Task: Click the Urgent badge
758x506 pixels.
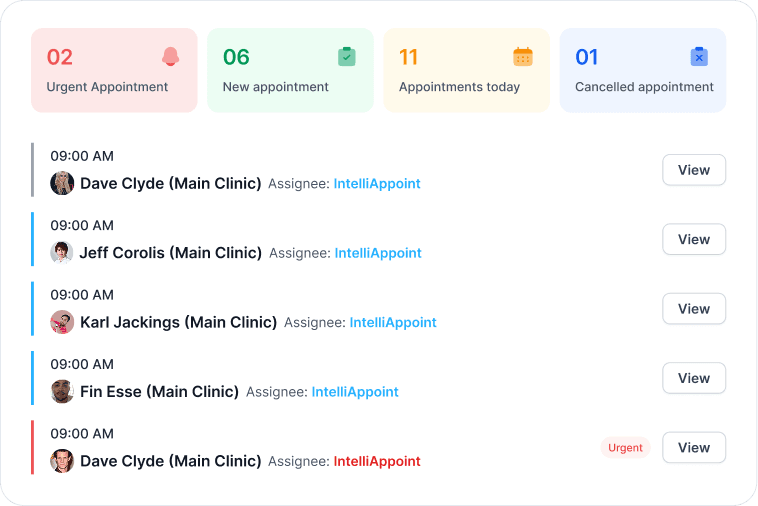Action: tap(625, 448)
